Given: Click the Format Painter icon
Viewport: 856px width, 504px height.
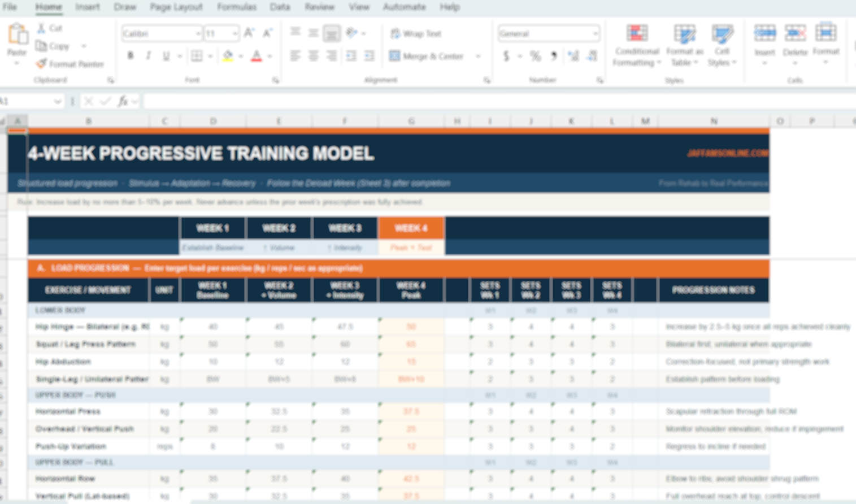Looking at the screenshot, I should [x=41, y=64].
